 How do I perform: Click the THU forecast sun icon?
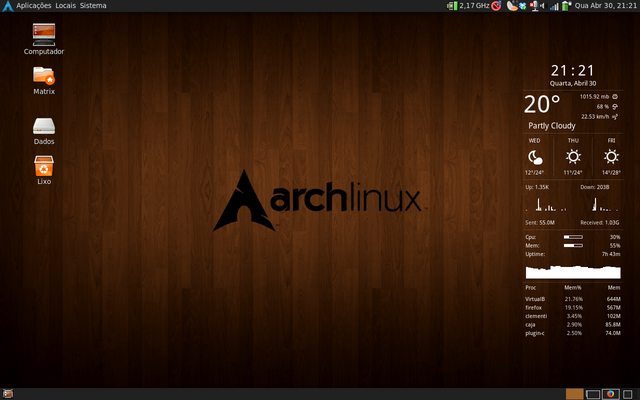[x=573, y=157]
